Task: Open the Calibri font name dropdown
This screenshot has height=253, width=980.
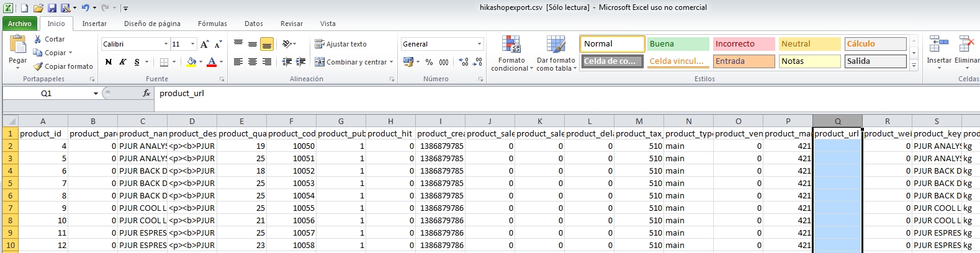Action: point(166,44)
